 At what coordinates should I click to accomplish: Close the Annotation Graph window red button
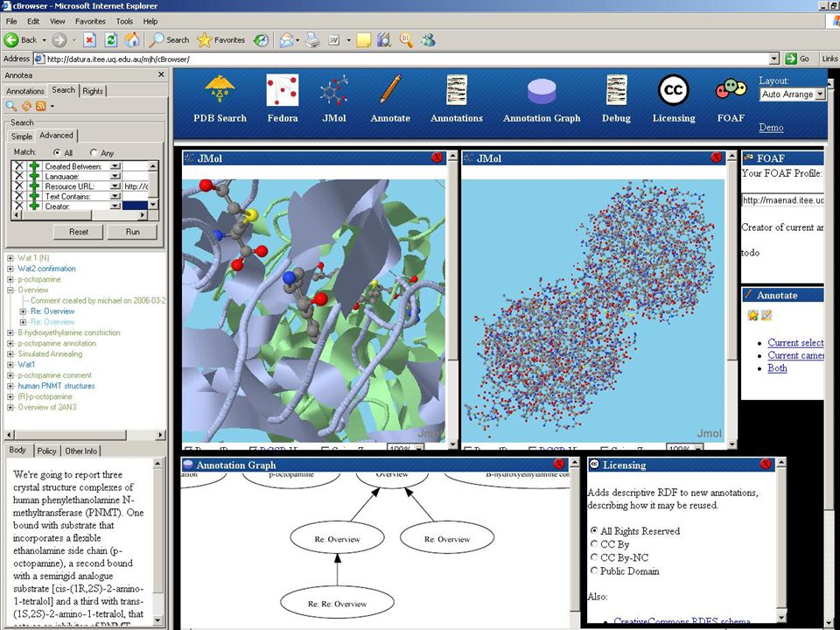(559, 465)
